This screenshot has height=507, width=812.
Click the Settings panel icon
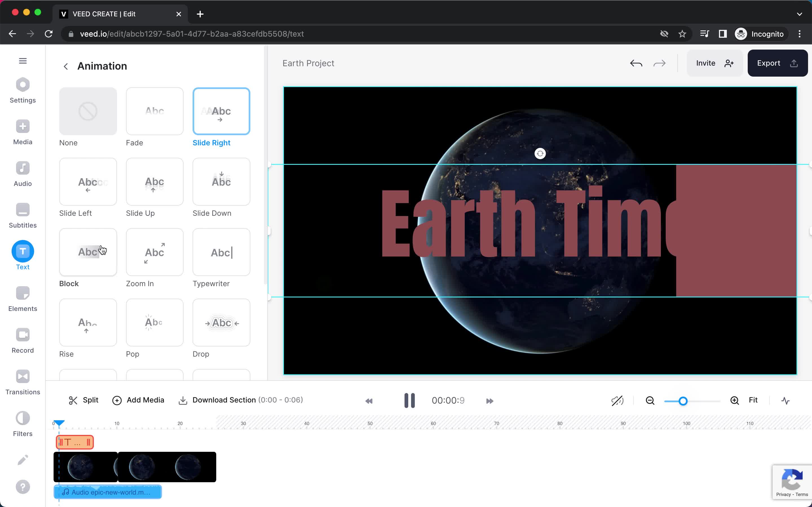[23, 91]
